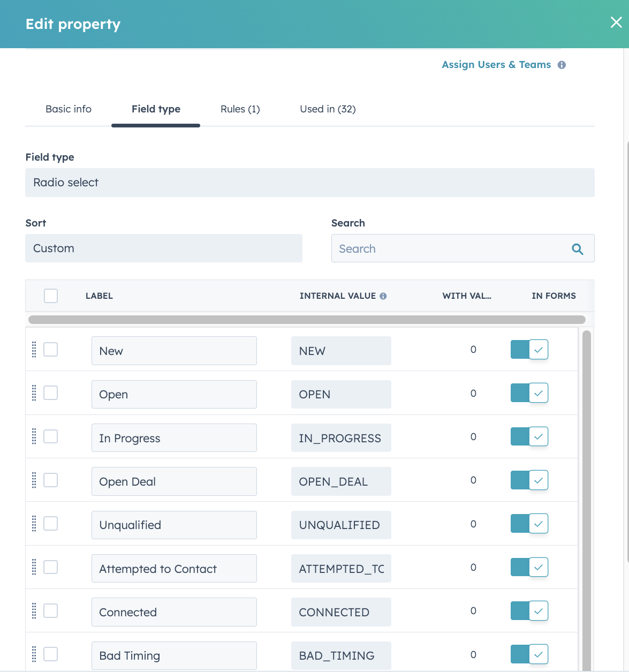
Task: Click the drag handle for Open Deal row
Action: [34, 480]
